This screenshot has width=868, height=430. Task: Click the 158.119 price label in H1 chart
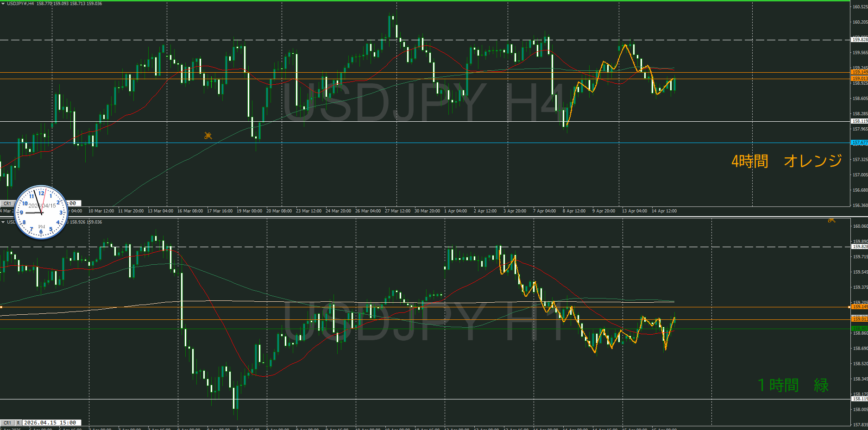click(x=859, y=399)
